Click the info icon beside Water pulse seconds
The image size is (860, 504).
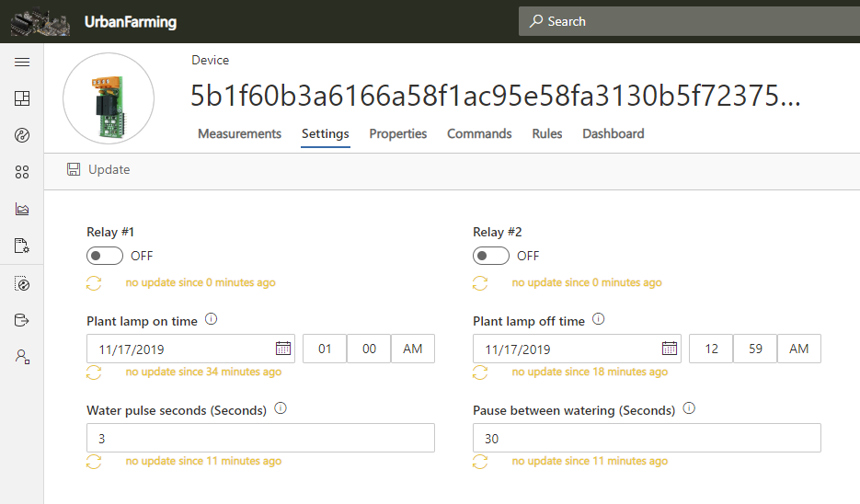tap(281, 408)
